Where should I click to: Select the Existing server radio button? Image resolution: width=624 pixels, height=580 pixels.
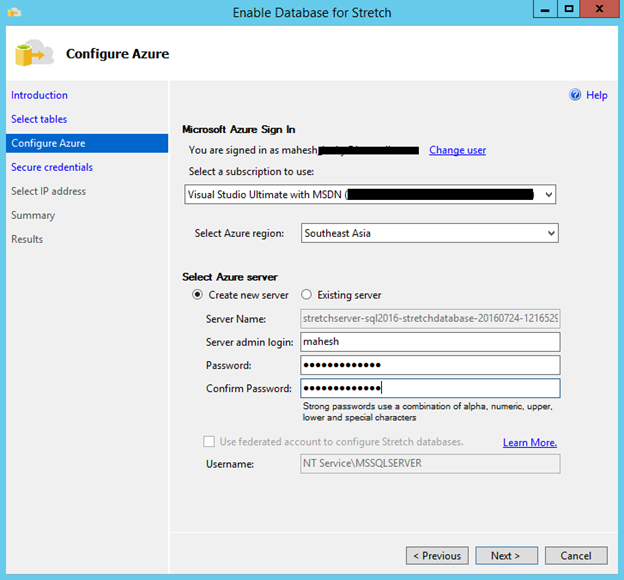pyautogui.click(x=307, y=295)
